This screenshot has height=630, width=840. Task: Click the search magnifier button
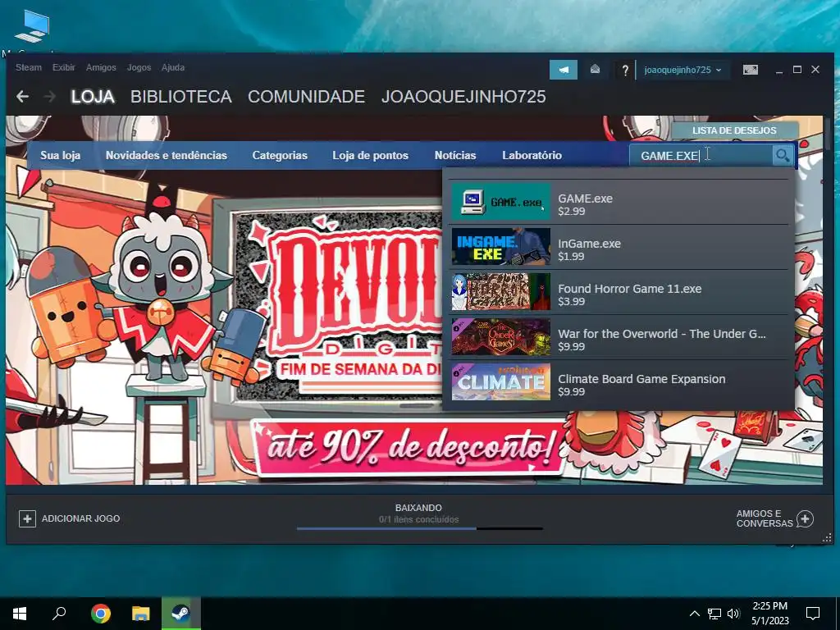pyautogui.click(x=782, y=155)
